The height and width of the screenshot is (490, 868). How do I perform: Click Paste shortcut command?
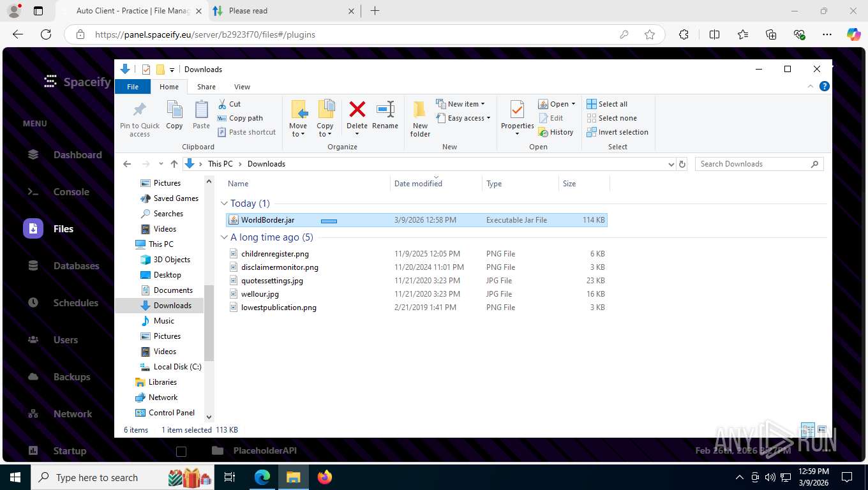246,132
